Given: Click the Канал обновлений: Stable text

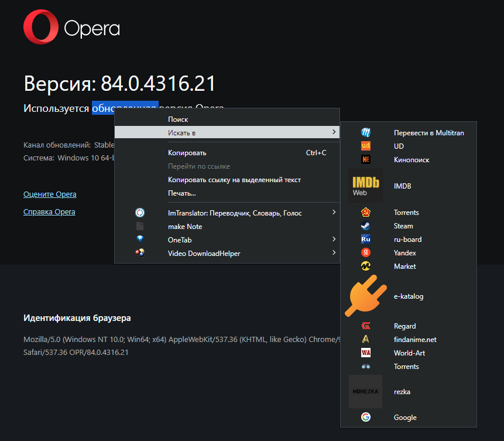Looking at the screenshot, I should tap(69, 145).
